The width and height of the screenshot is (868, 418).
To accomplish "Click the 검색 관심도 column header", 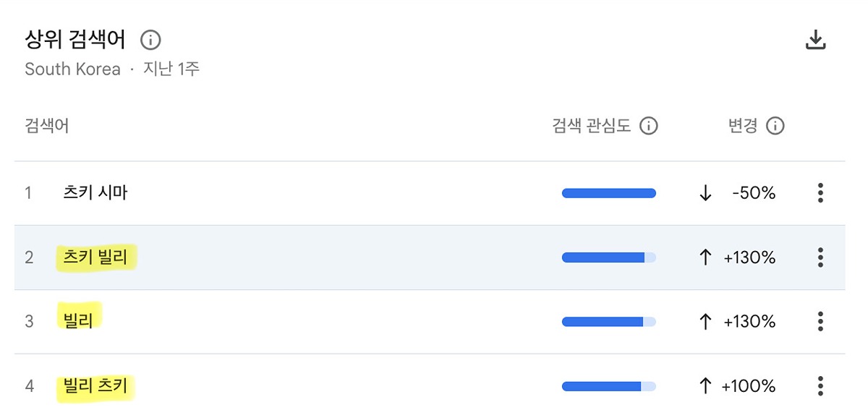I will [x=591, y=127].
